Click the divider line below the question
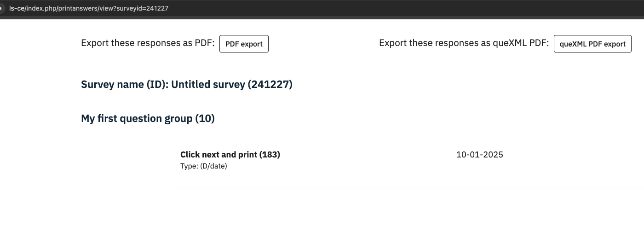This screenshot has width=644, height=227. click(408, 188)
